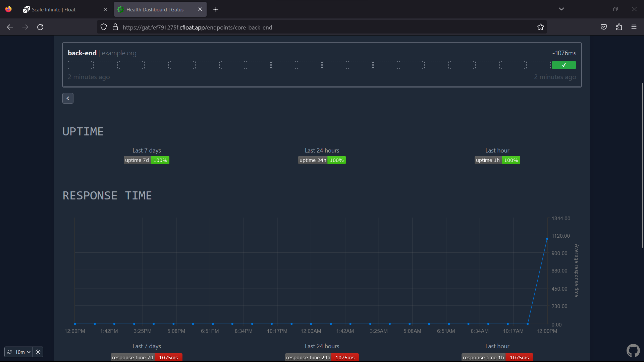Viewport: 644px width, 362px height.
Task: Click the ~1076ms average response label
Action: pos(564,53)
